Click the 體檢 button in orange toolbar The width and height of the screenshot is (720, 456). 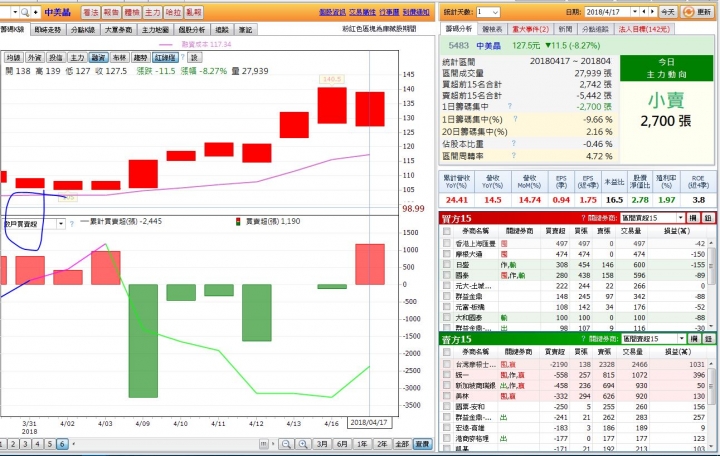pos(132,12)
